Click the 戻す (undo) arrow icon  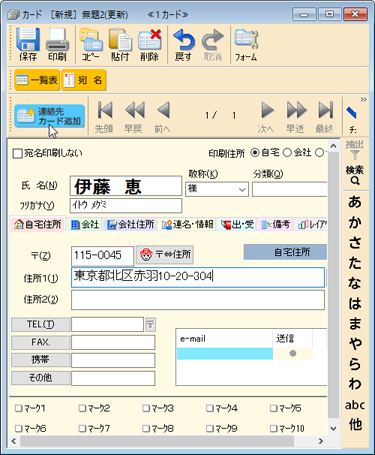184,40
